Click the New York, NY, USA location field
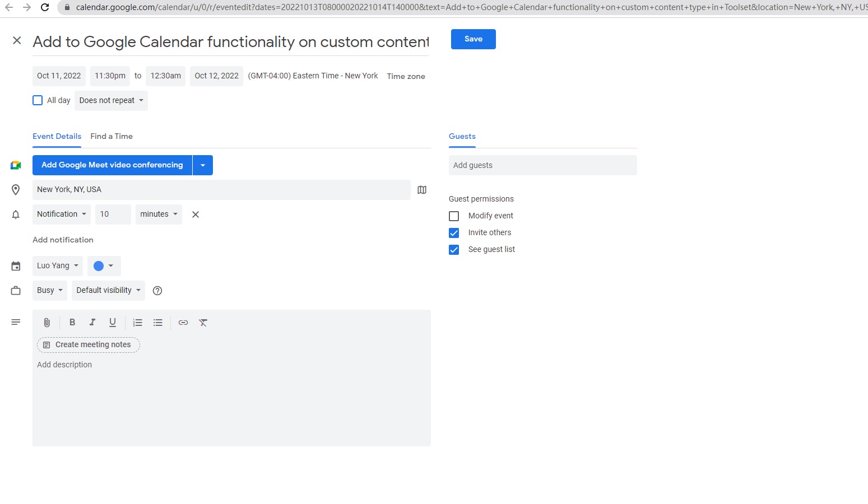 pos(221,190)
